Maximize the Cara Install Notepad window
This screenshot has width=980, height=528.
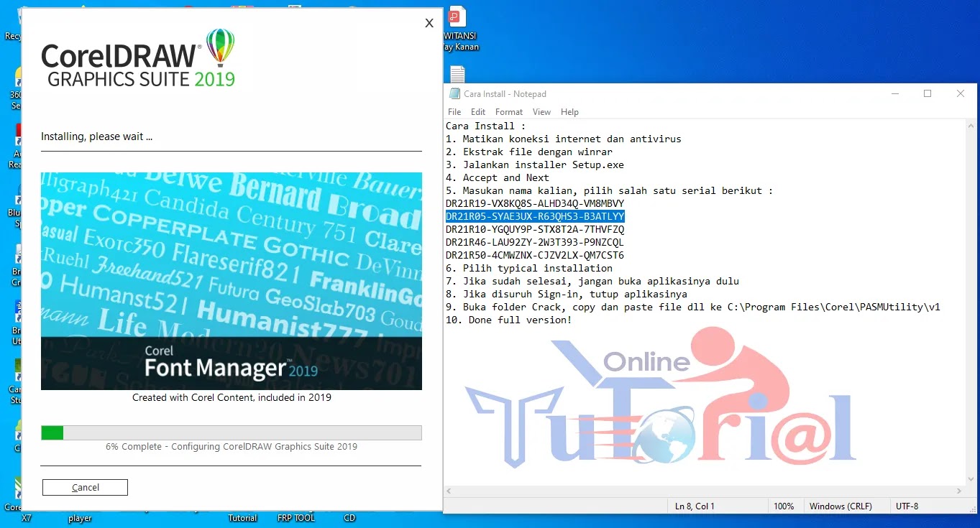tap(928, 93)
